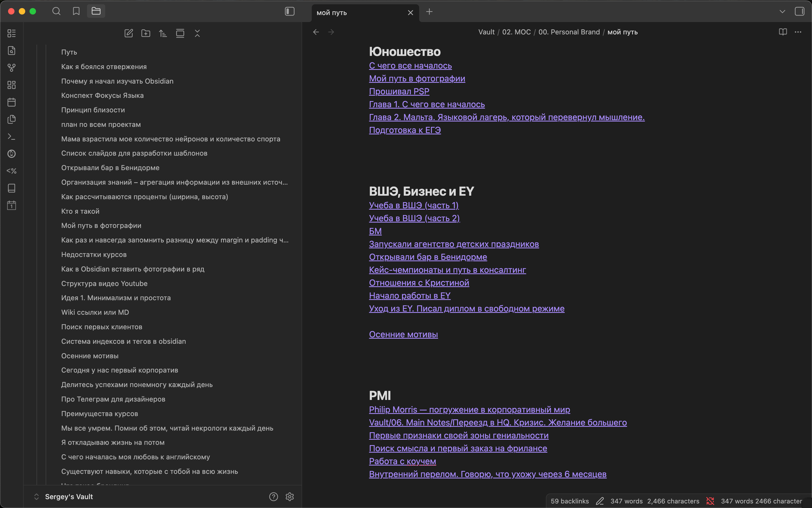Click sync status icon in status bar
Image resolution: width=812 pixels, height=508 pixels.
tap(710, 501)
